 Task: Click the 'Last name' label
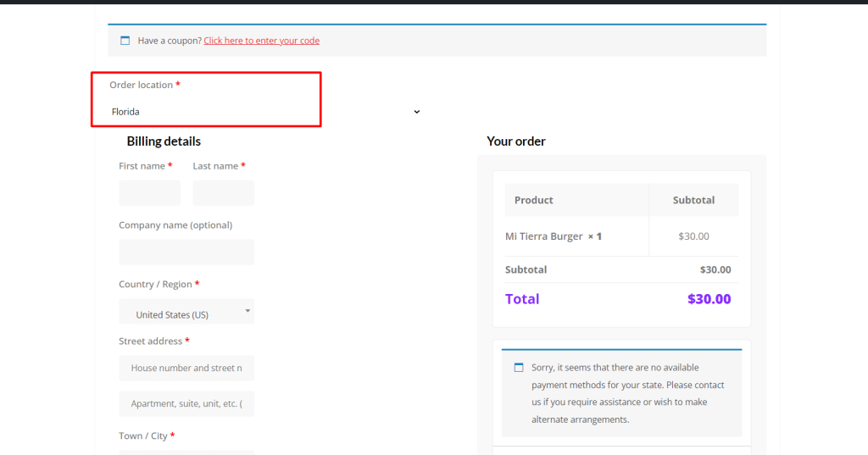215,165
